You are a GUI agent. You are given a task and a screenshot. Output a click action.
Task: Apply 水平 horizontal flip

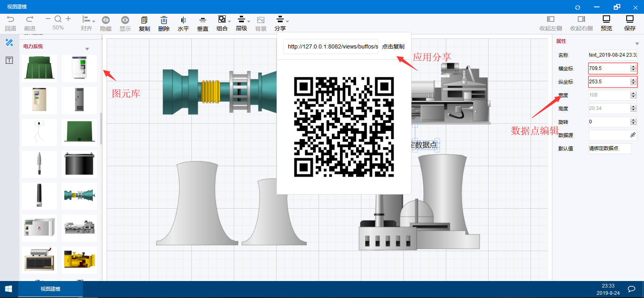coord(183,20)
